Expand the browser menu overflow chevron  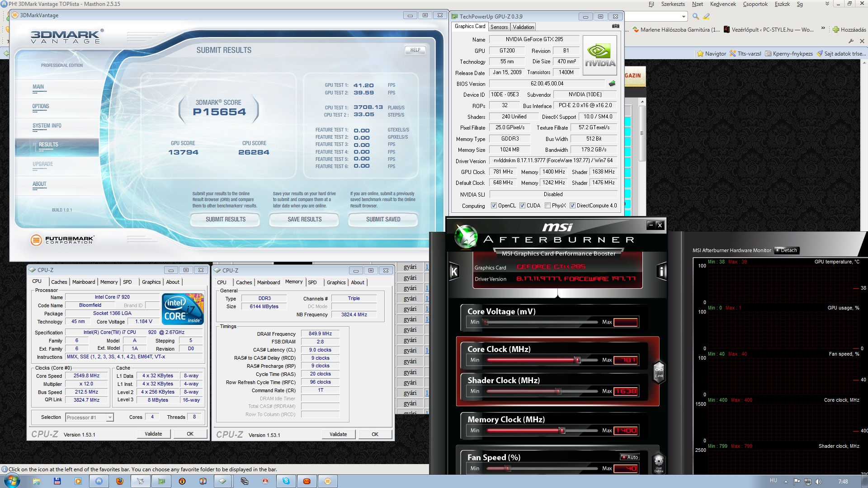827,4
